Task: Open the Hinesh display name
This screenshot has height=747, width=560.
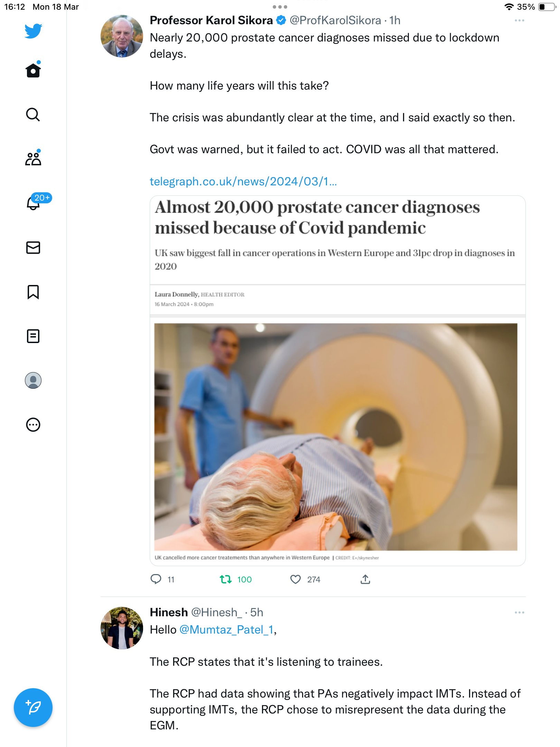Action: click(x=169, y=612)
